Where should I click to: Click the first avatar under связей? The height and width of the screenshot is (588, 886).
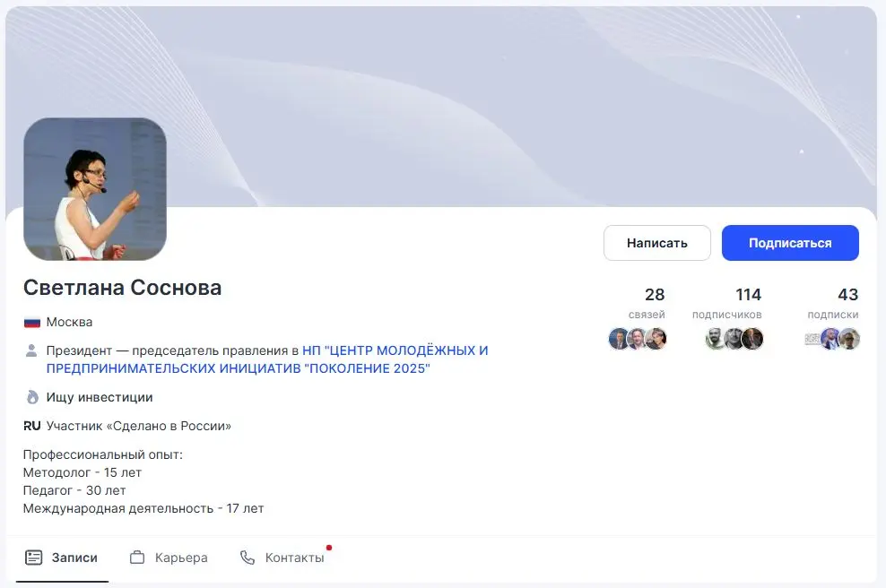click(619, 339)
